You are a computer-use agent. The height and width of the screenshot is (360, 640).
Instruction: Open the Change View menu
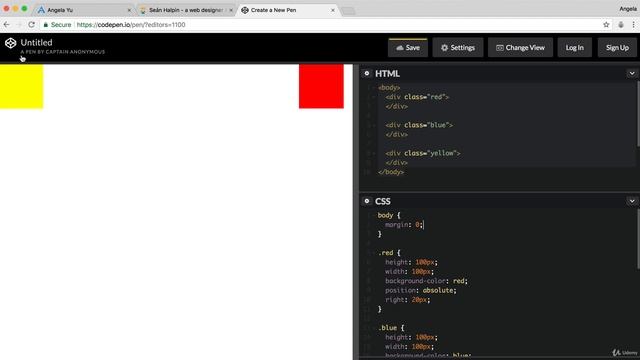(520, 48)
